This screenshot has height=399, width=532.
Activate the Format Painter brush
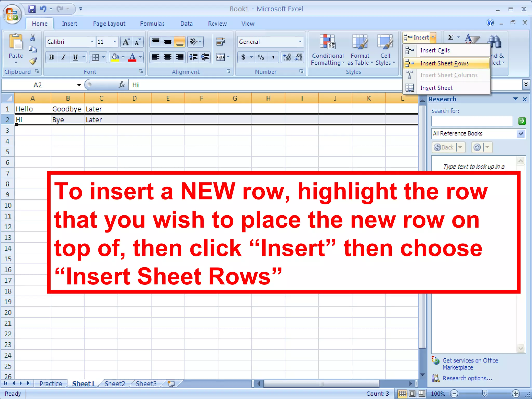[x=33, y=61]
